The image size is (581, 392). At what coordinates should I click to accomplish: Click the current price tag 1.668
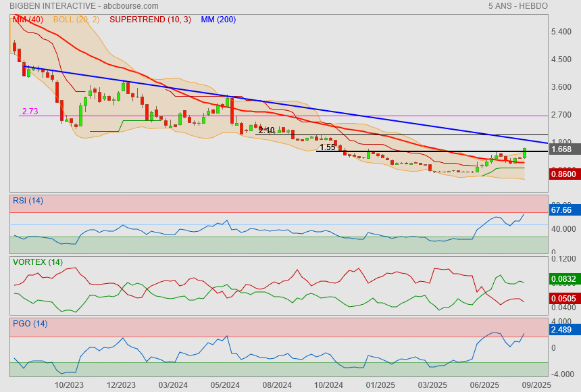point(563,149)
